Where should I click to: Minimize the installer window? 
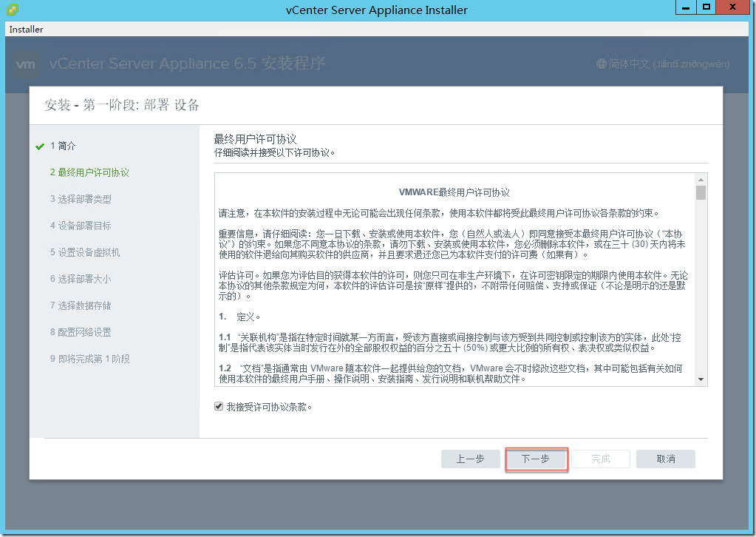tap(686, 7)
